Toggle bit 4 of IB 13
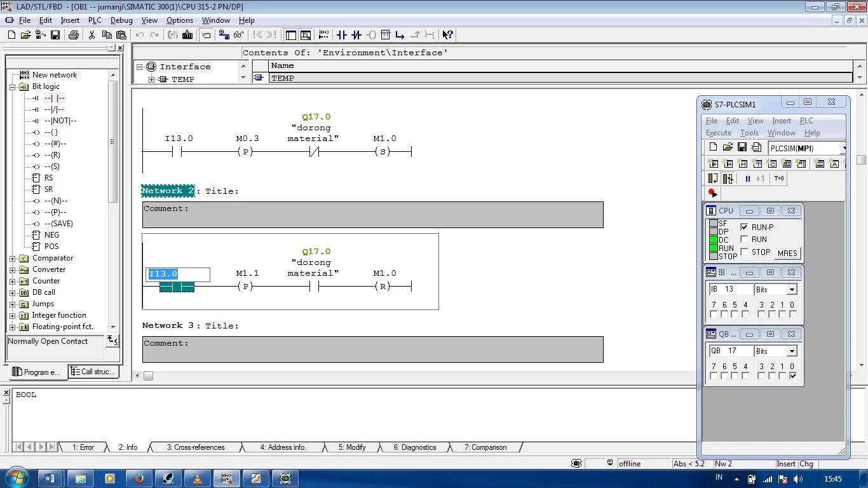The height and width of the screenshot is (488, 868). (745, 314)
